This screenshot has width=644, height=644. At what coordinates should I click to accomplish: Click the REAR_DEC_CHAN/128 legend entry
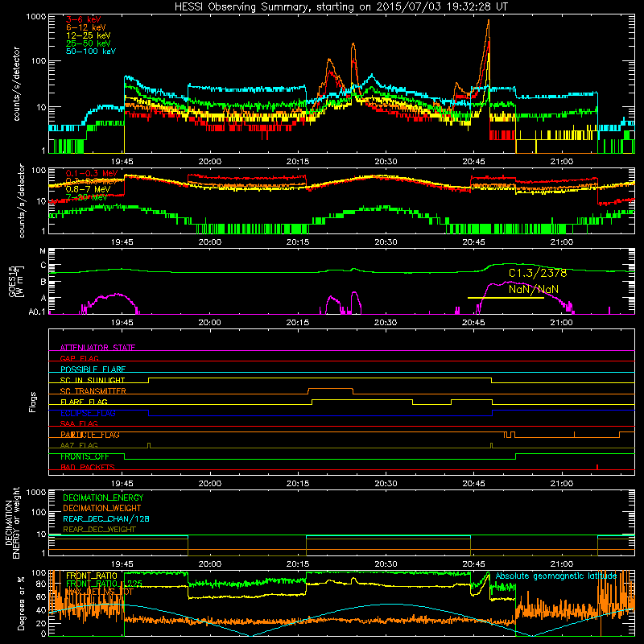coord(106,518)
